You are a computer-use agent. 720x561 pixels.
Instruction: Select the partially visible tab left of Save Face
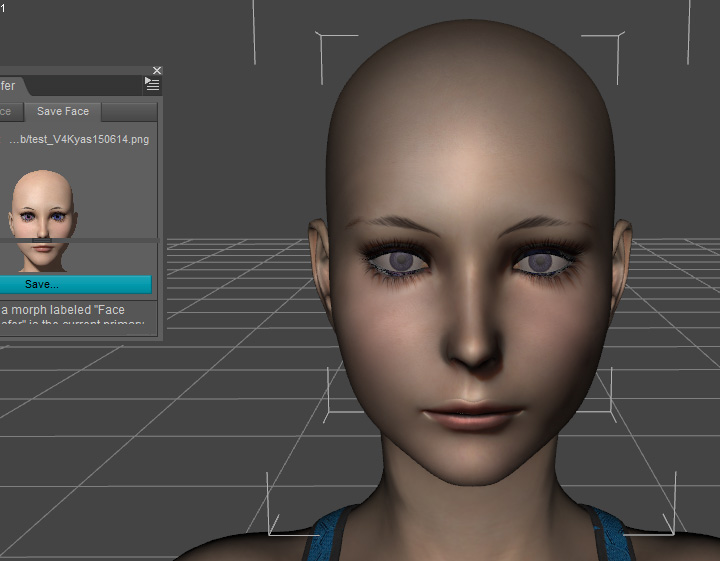click(x=11, y=112)
